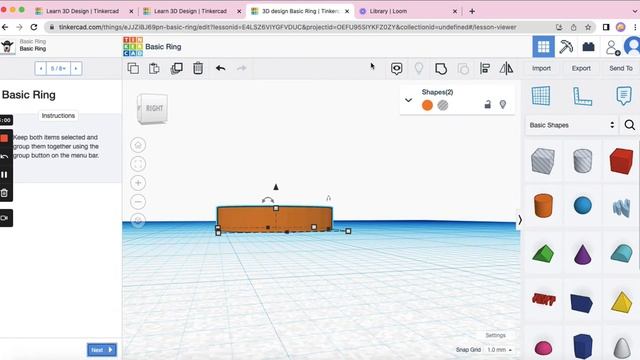Group the selected shapes
Image resolution: width=640 pixels, height=360 pixels.
tap(441, 69)
